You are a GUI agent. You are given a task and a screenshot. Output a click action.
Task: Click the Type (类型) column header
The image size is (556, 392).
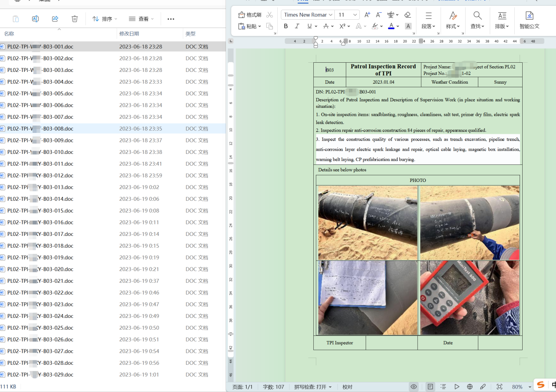coord(190,34)
